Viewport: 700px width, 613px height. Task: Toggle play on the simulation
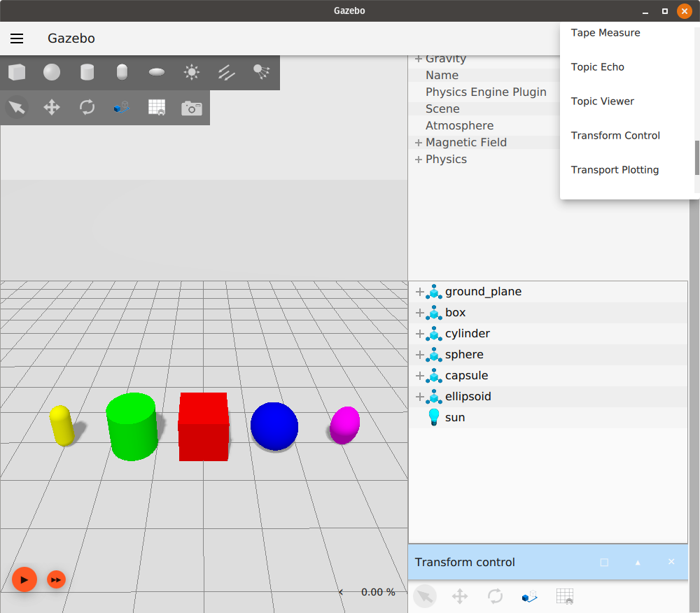24,579
